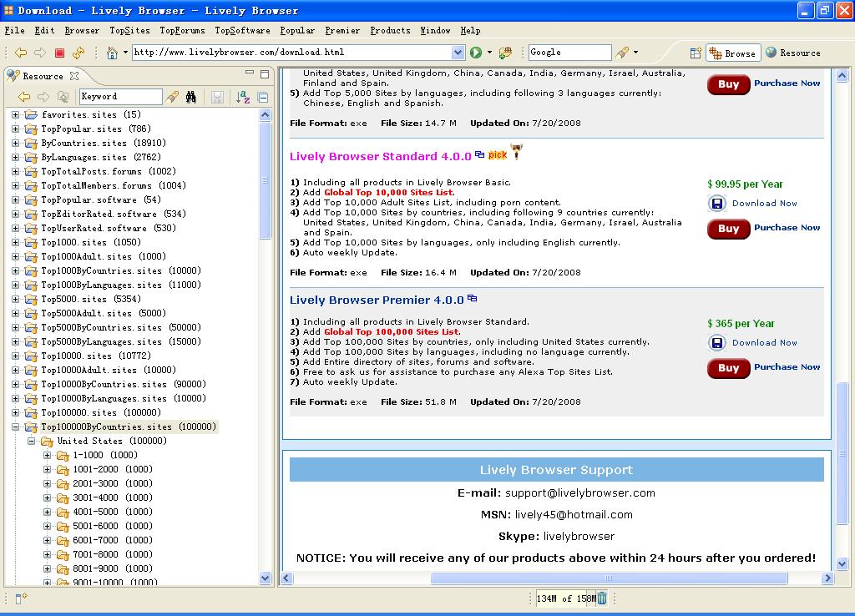This screenshot has height=616, width=855.
Task: Open the Help menu
Action: click(x=470, y=31)
